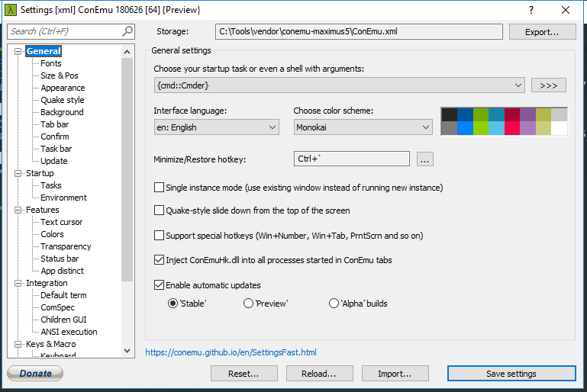This screenshot has height=392, width=587.
Task: Click the Storage path field
Action: [359, 32]
